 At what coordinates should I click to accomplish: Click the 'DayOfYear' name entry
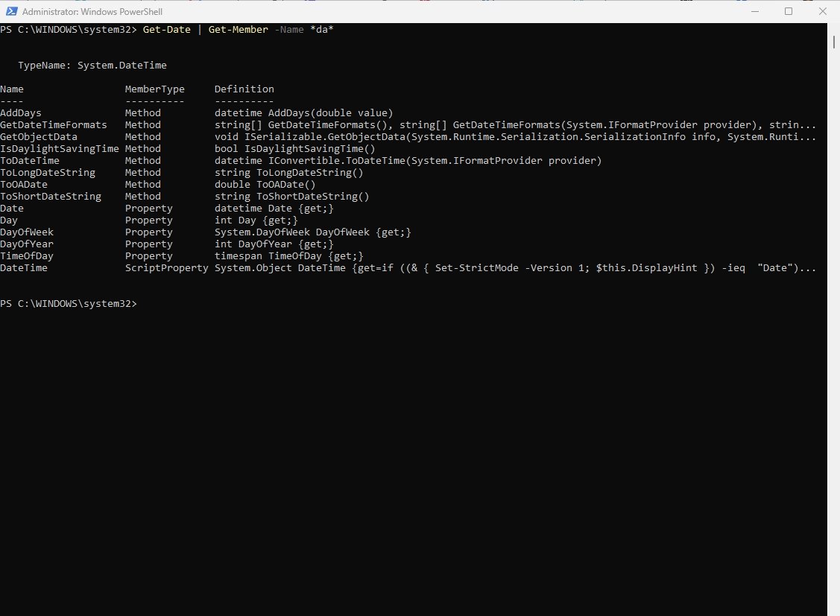27,244
